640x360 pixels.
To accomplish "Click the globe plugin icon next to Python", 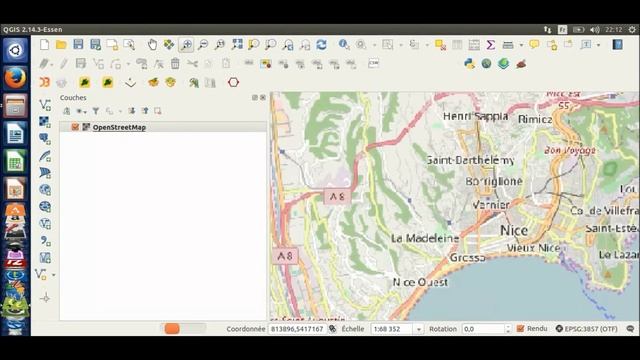I will 486,64.
